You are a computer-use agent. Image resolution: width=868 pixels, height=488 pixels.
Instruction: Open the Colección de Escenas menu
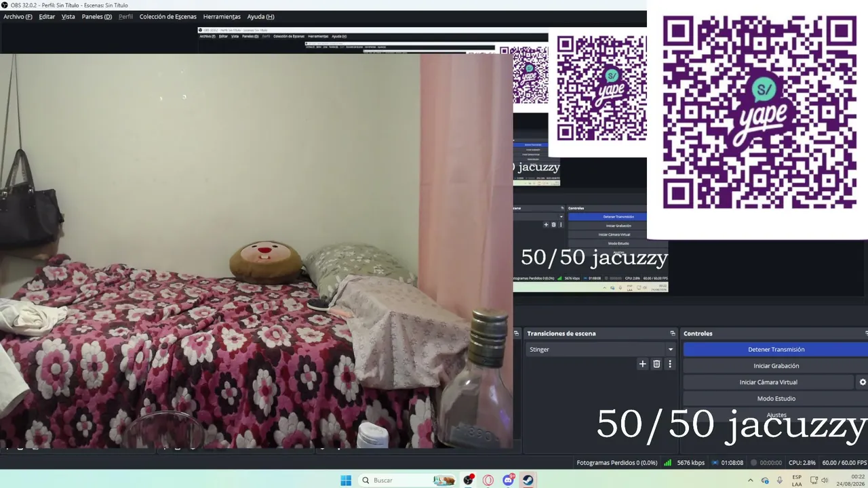pos(167,16)
